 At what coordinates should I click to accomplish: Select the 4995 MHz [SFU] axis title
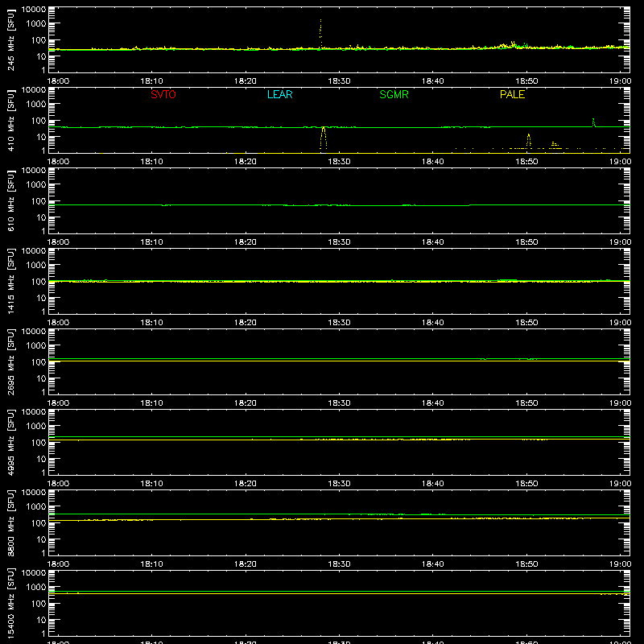point(11,442)
